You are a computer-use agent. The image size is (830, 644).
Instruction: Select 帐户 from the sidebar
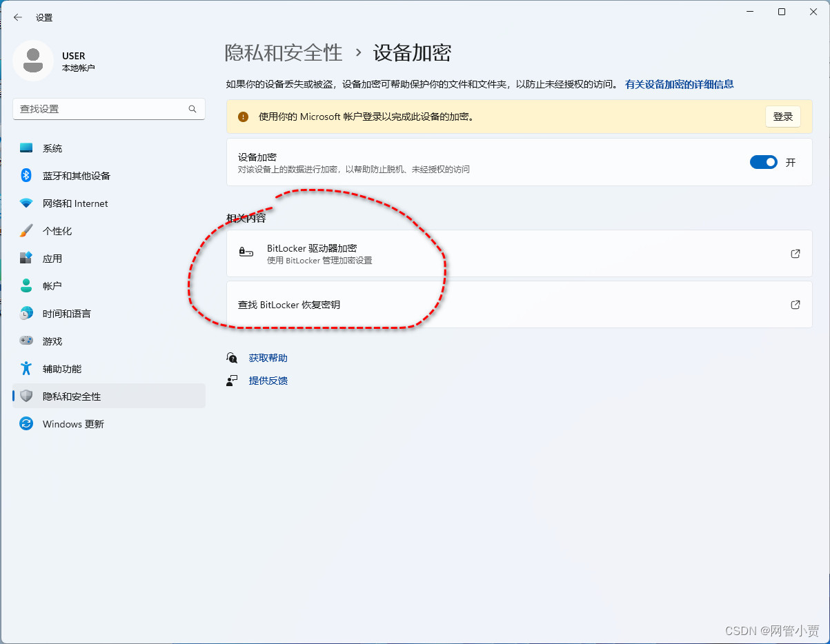pos(52,285)
